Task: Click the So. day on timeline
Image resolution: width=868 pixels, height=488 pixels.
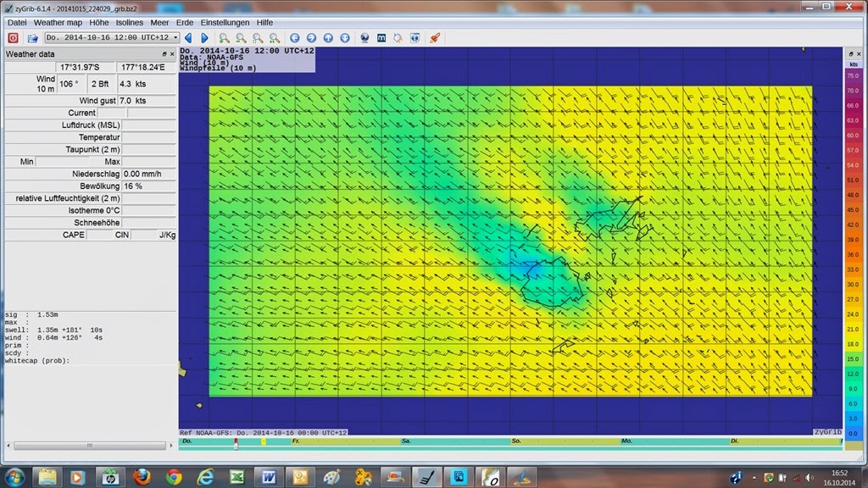Action: (x=516, y=441)
